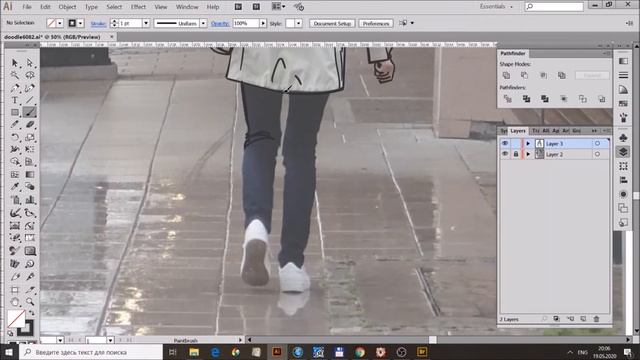This screenshot has width=640, height=360.
Task: Click the Preferences button
Action: point(376,23)
